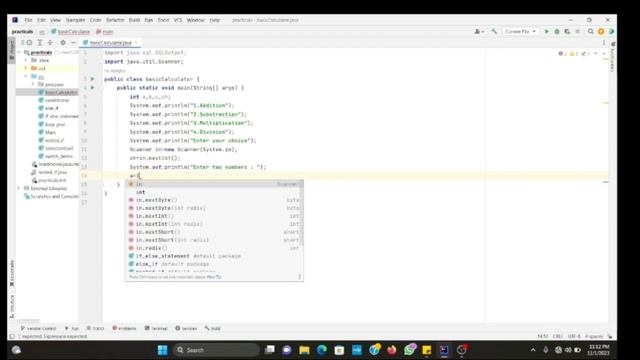Close the basicCalculator.java editor tab
Image resolution: width=640 pixels, height=360 pixels.
(136, 42)
